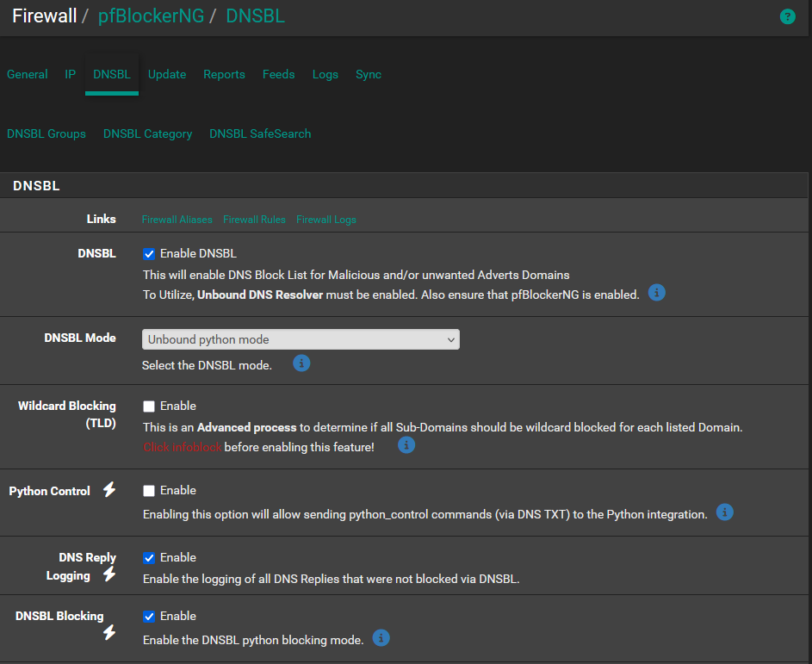Image resolution: width=812 pixels, height=664 pixels.
Task: Click lightning bolt beside DNS Reply Logging
Action: tap(109, 574)
